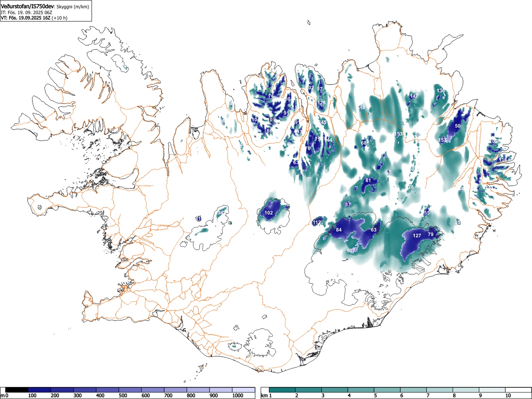The width and height of the screenshot is (532, 399).
Task: Select the 3–4 km teal legend band
Action: [x=335, y=390]
